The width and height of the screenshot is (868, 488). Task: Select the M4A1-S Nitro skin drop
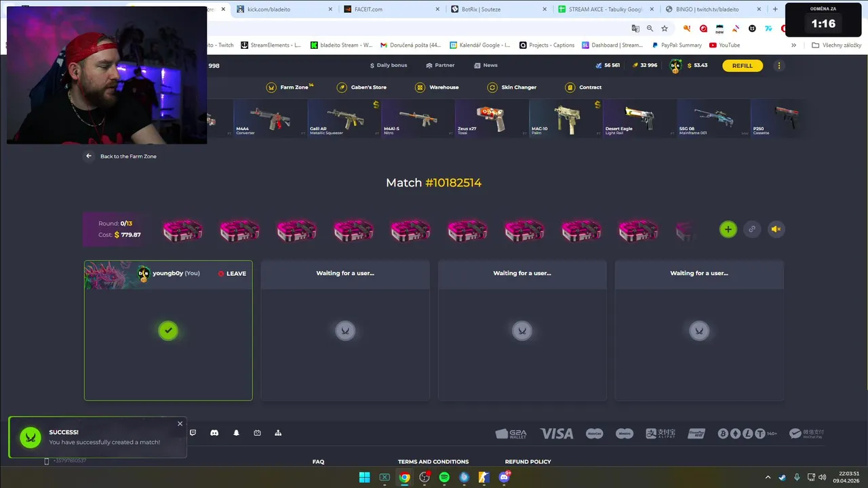(418, 118)
